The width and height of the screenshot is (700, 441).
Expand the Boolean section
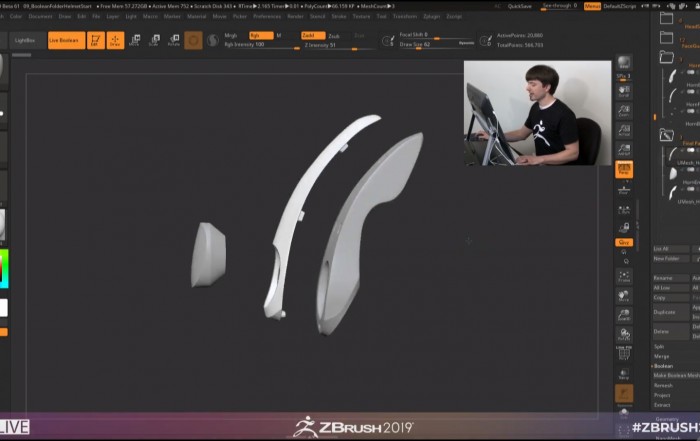click(663, 366)
